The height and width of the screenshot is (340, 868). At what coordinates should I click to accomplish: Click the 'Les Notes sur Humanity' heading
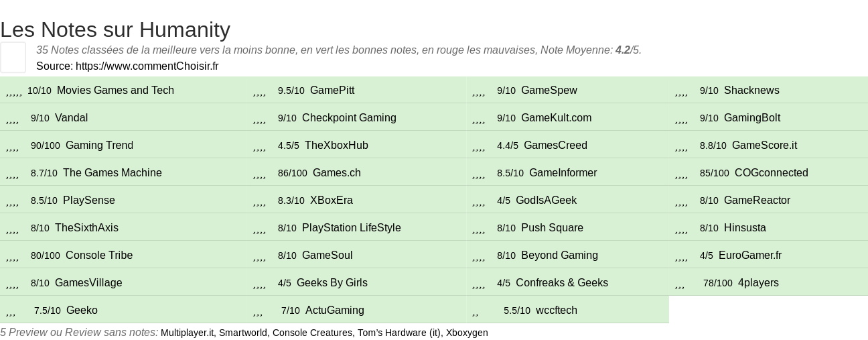(x=115, y=30)
